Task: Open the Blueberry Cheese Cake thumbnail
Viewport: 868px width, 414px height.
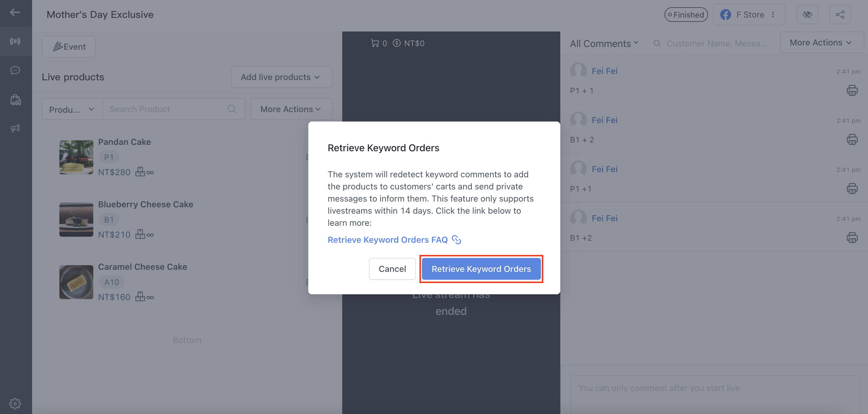Action: tap(76, 220)
